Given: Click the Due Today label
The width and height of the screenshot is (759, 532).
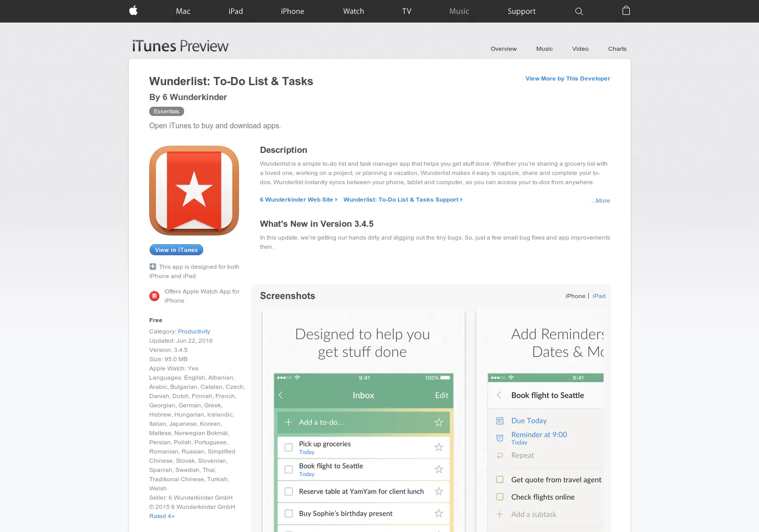Looking at the screenshot, I should click(x=529, y=421).
